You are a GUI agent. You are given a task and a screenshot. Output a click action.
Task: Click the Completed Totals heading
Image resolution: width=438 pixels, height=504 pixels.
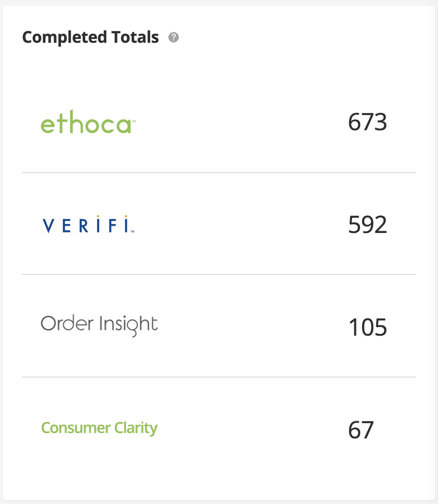90,37
